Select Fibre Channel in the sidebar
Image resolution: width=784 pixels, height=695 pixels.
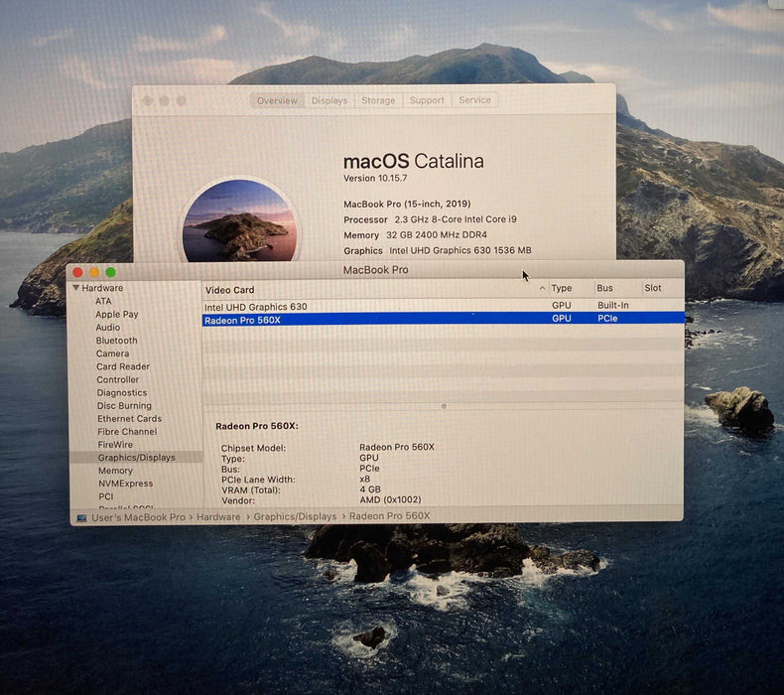pos(127,431)
